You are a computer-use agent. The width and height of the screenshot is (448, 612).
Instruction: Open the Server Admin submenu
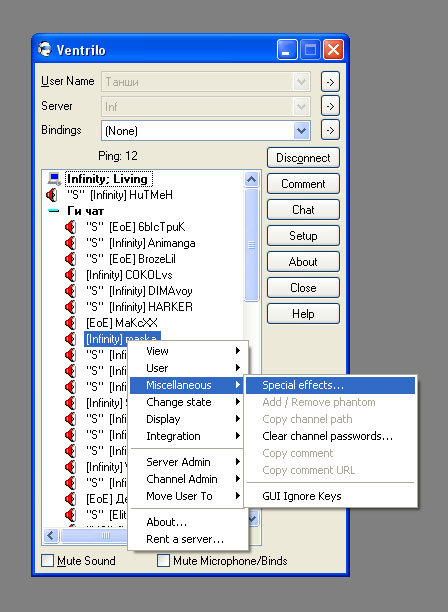(188, 462)
